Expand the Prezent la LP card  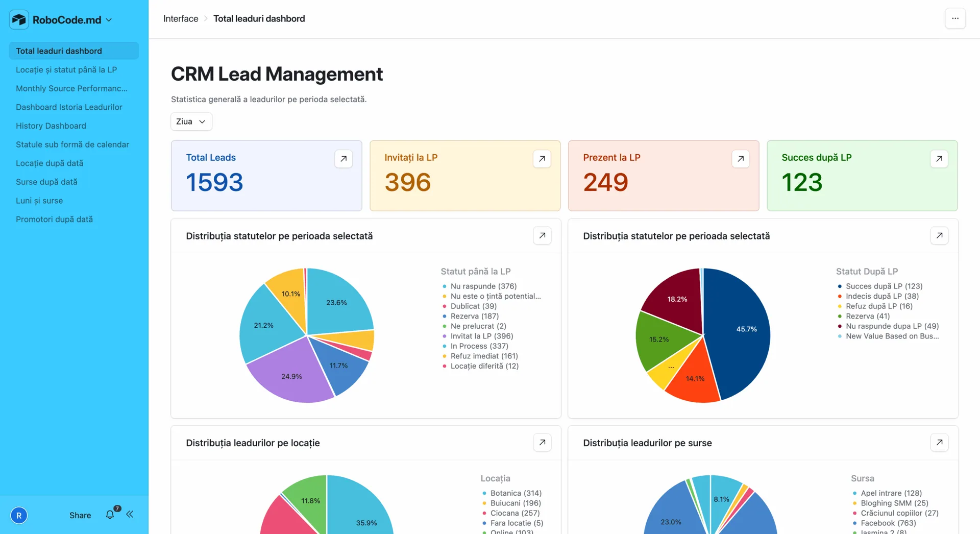pos(741,159)
